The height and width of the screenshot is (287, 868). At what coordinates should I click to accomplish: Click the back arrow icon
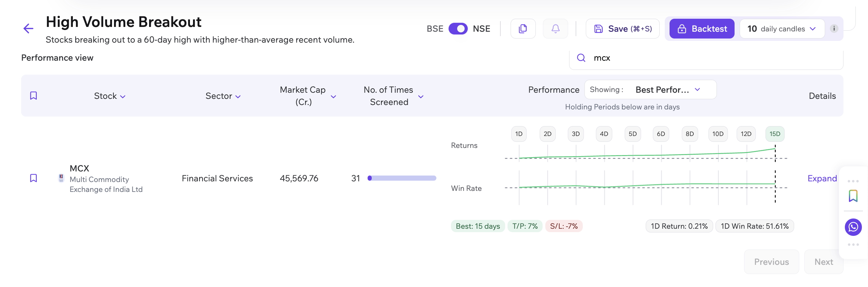(28, 29)
